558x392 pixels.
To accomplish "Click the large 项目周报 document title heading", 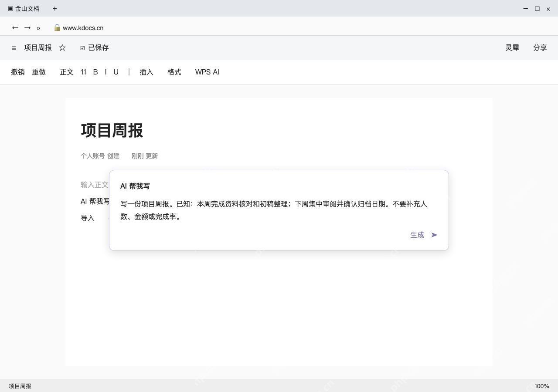I will coord(112,131).
